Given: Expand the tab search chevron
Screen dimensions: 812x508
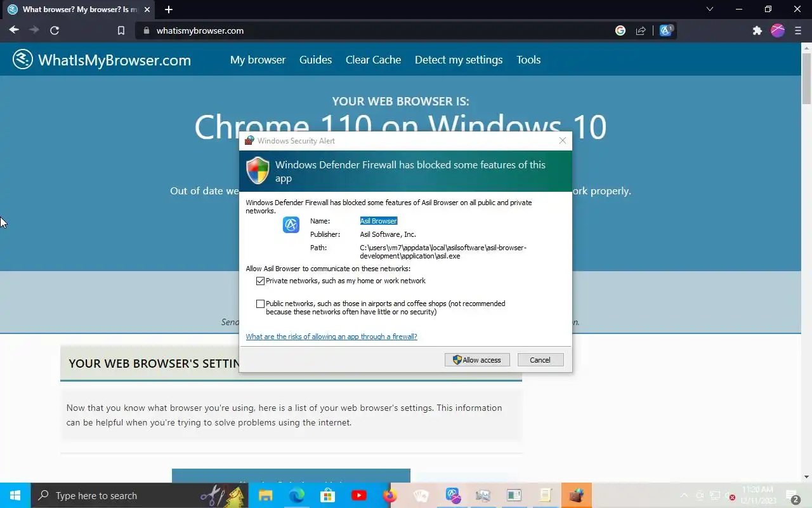Looking at the screenshot, I should (x=710, y=9).
